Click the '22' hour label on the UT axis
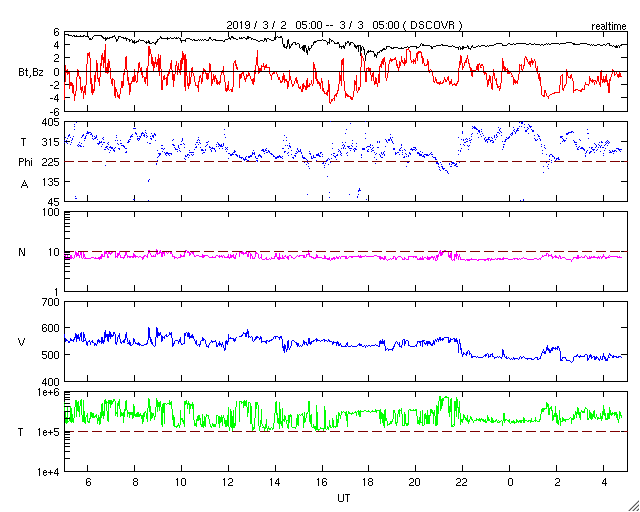The image size is (640, 512). 462,483
